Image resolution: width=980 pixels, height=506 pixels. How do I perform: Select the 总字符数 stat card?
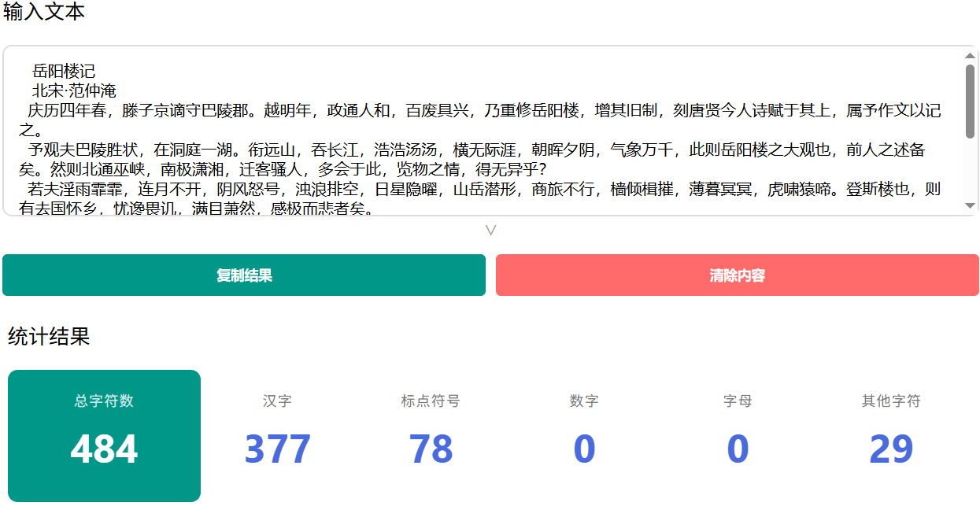[x=104, y=434]
